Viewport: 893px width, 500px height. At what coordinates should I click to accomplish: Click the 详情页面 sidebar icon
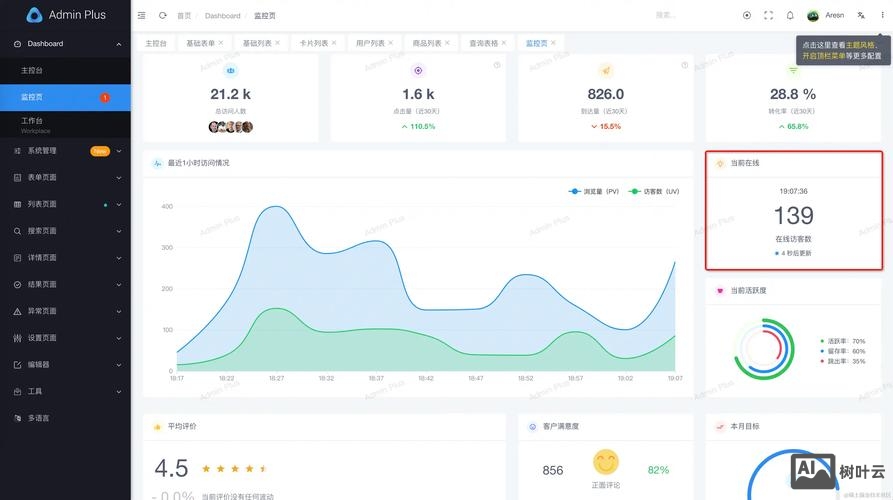17,258
